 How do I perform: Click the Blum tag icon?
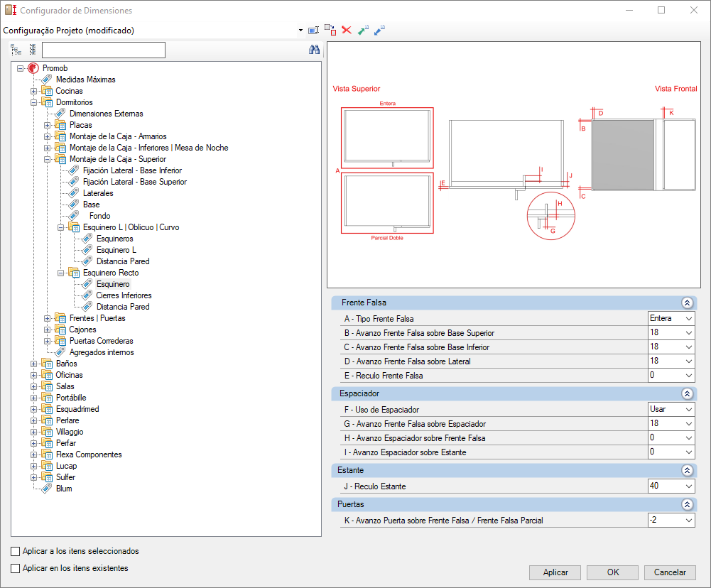click(x=47, y=489)
